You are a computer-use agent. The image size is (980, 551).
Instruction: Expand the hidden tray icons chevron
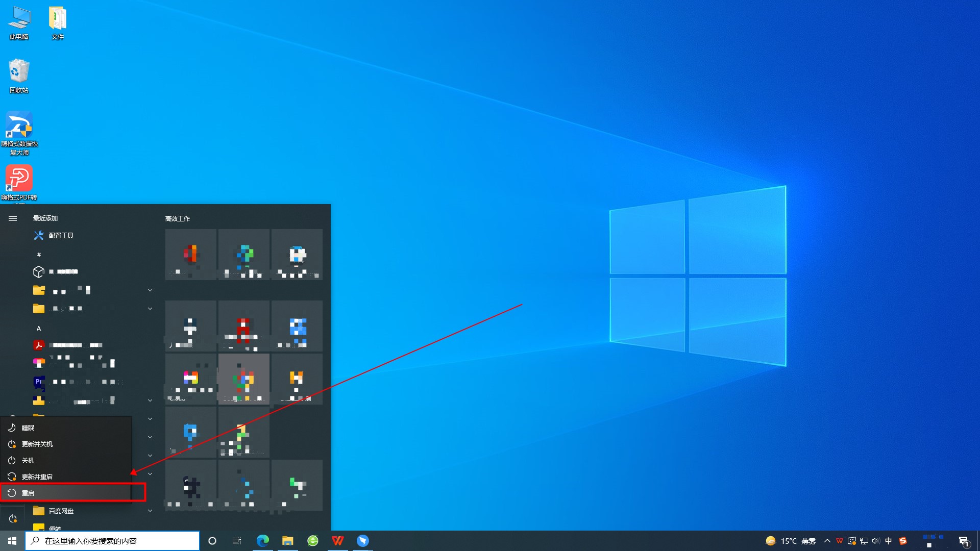827,541
